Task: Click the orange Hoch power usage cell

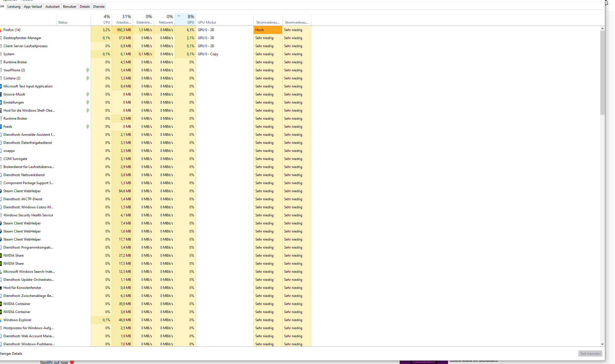Action: coord(267,30)
